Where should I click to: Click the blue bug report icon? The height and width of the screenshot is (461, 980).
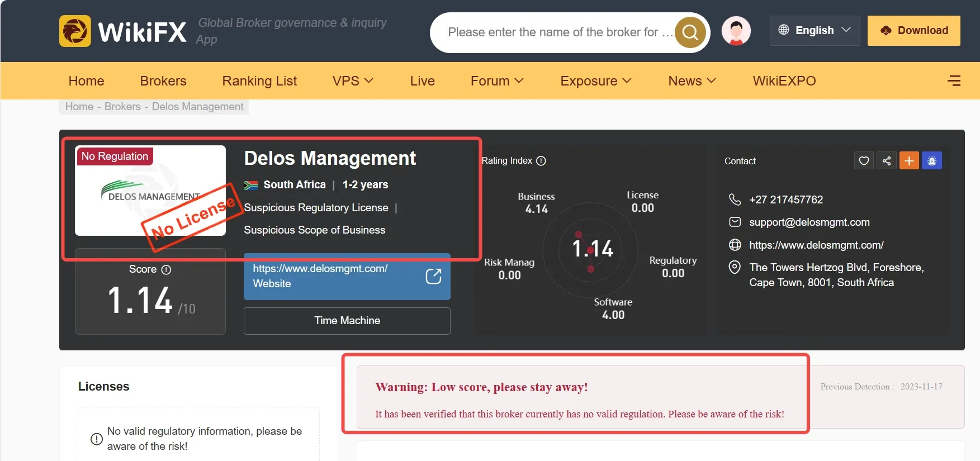click(932, 161)
